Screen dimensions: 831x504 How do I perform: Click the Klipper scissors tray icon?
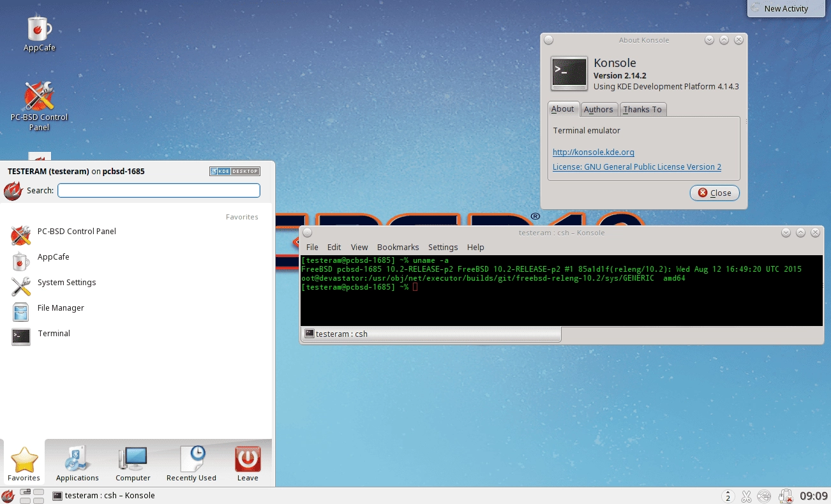click(x=746, y=496)
